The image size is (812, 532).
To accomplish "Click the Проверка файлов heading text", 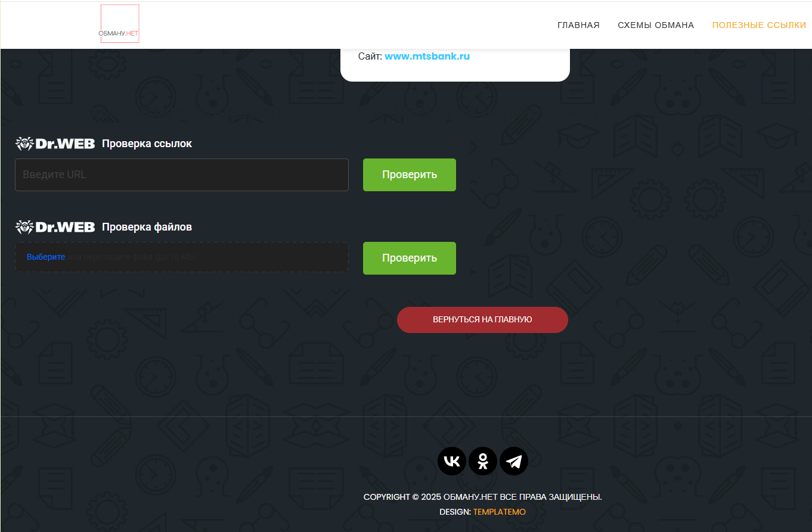I will click(147, 227).
